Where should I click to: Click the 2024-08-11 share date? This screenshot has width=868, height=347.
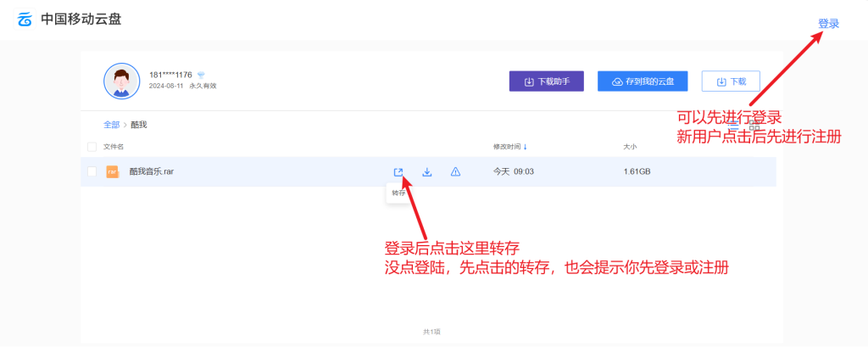pyautogui.click(x=165, y=86)
